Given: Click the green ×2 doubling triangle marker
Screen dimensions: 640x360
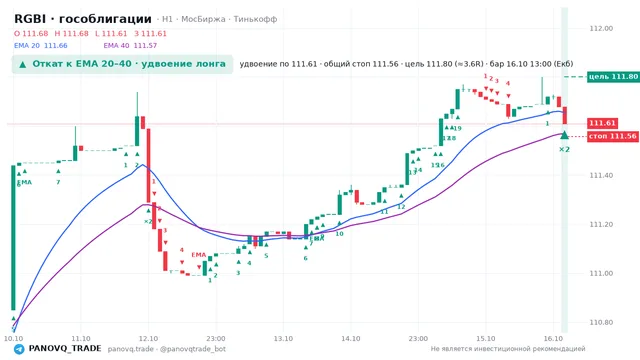Looking at the screenshot, I should 564,135.
